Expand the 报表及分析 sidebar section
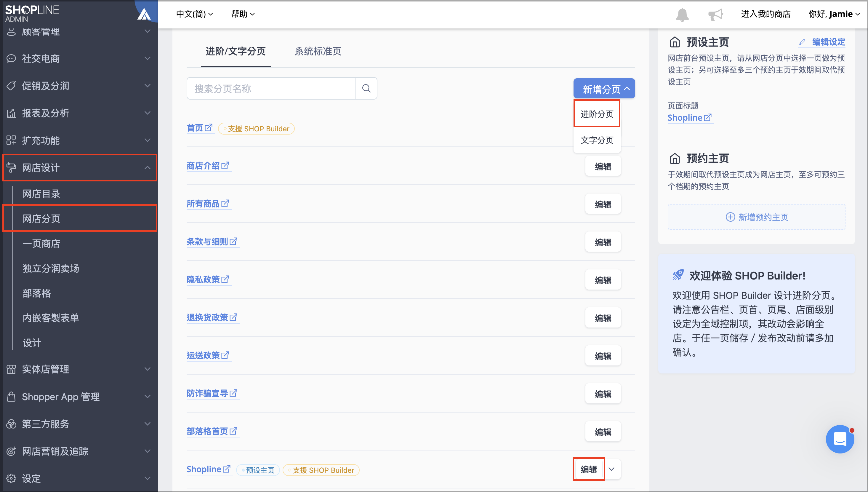The height and width of the screenshot is (492, 868). click(x=147, y=113)
